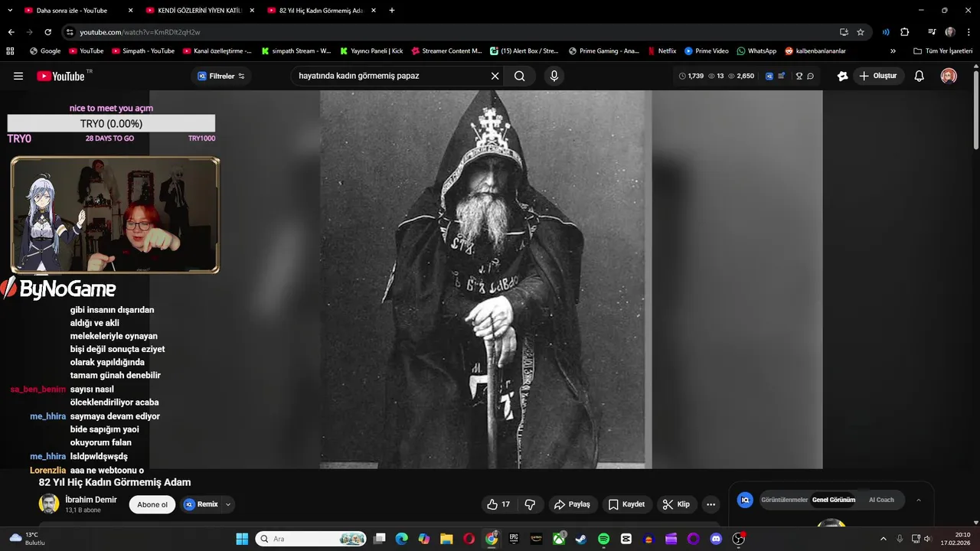The height and width of the screenshot is (551, 980).
Task: Dislike the video with thumbs-down
Action: coord(530,504)
